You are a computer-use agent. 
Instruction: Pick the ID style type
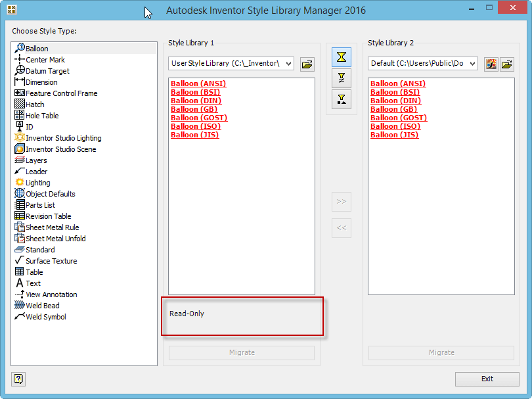coord(24,127)
